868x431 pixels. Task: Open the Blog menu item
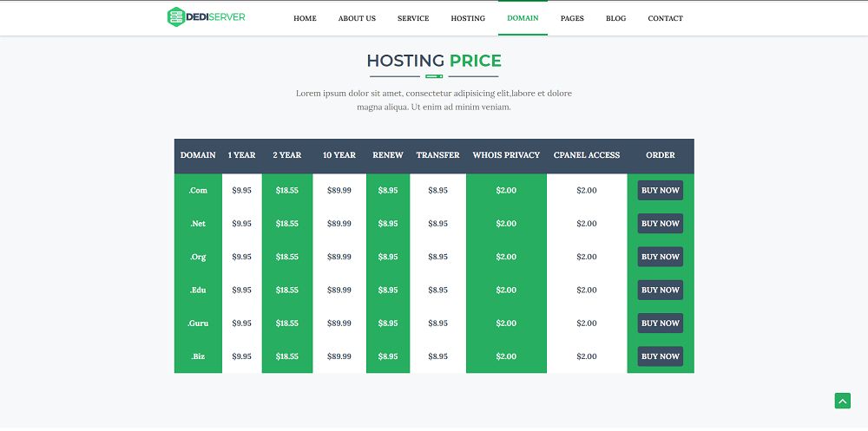coord(615,18)
